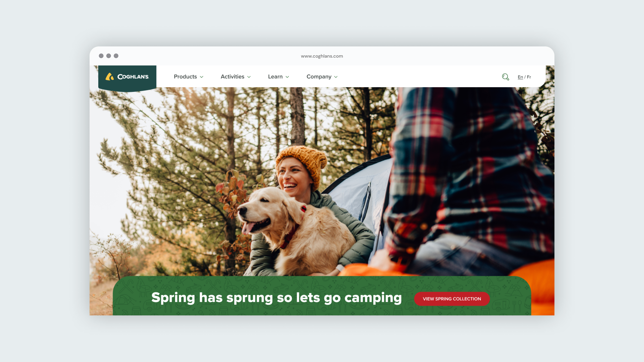Click the first gray window dot
644x362 pixels.
(x=101, y=56)
